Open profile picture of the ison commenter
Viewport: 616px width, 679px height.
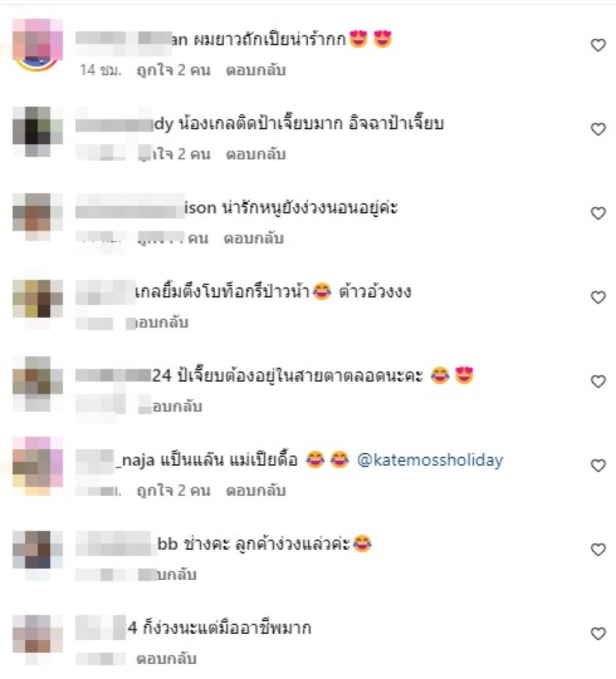38,216
